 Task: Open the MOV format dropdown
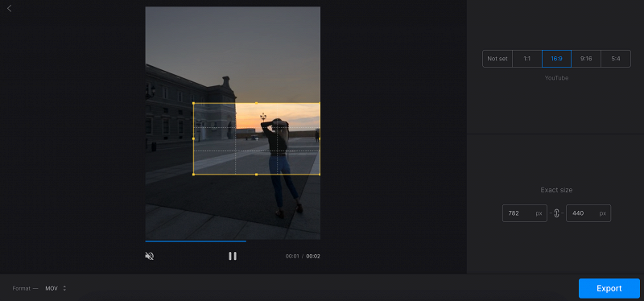[x=56, y=289]
